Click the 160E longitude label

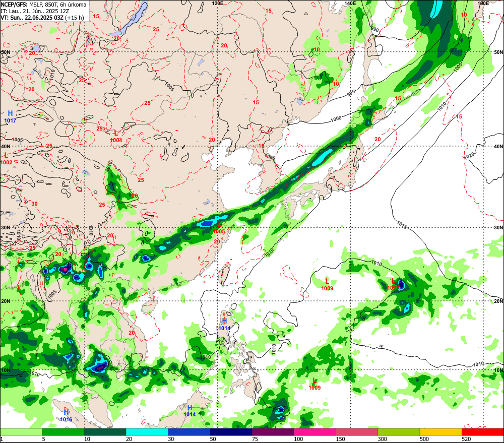pyautogui.click(x=483, y=3)
